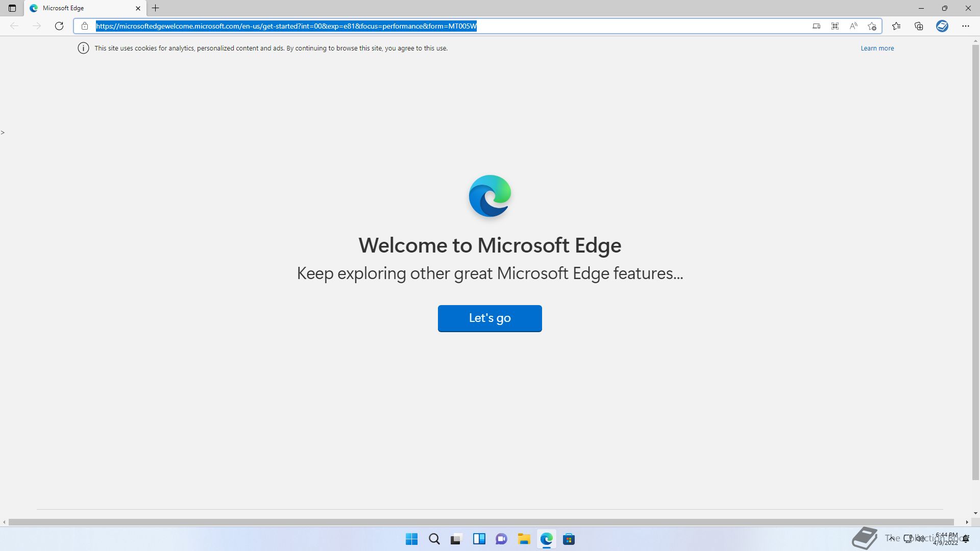Open the Collections button
980x551 pixels.
click(919, 26)
